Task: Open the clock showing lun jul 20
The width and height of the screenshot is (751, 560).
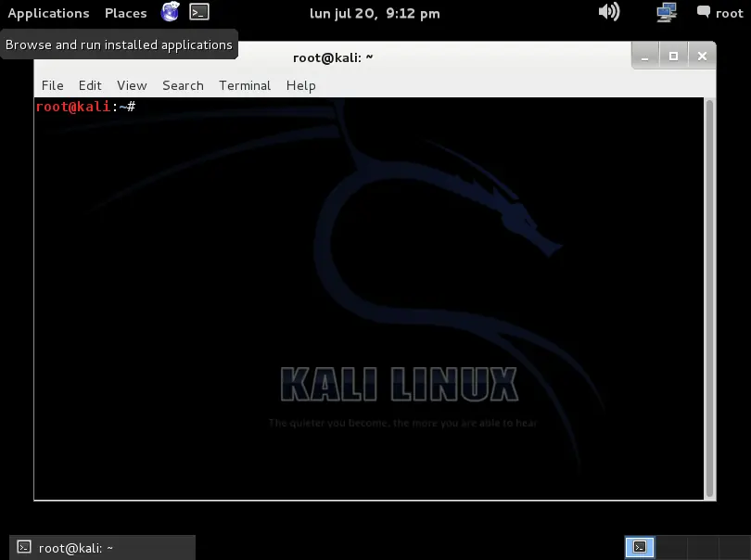Action: tap(375, 13)
